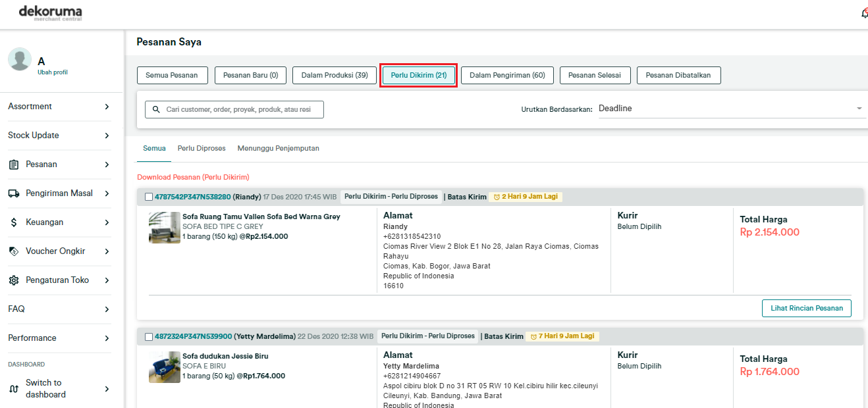Tick checkbox for order 4787542P347N538280

[x=149, y=197]
